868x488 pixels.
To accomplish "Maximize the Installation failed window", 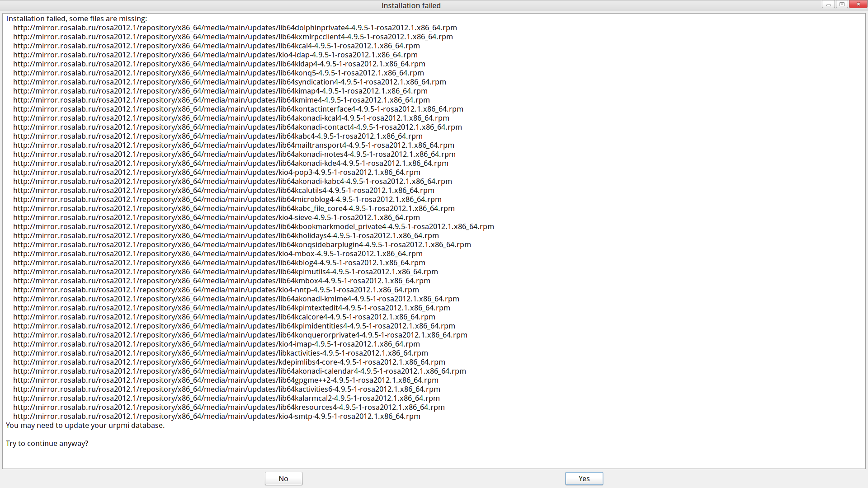I will tap(842, 5).
